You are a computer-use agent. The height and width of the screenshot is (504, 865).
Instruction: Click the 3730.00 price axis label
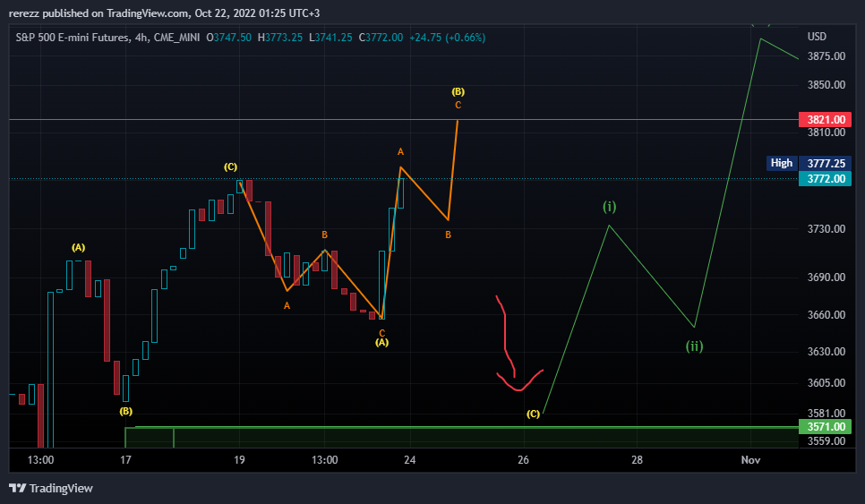(x=826, y=229)
